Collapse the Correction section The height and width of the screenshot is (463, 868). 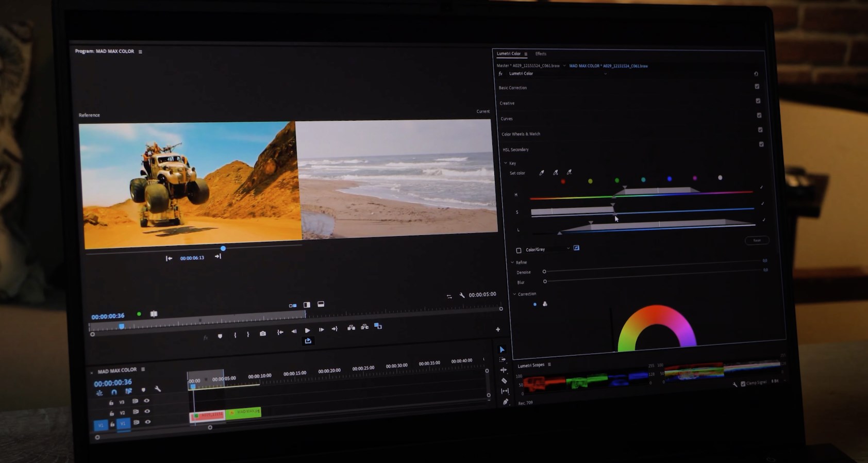point(514,294)
